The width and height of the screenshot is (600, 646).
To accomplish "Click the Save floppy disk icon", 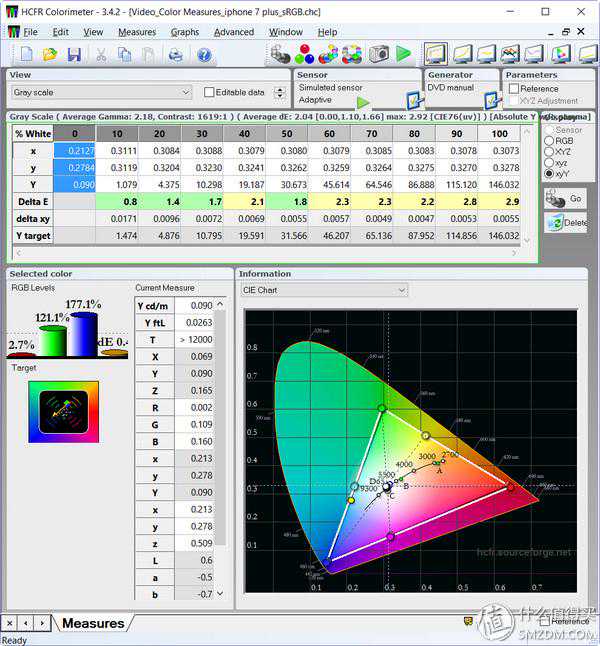I will (x=74, y=54).
